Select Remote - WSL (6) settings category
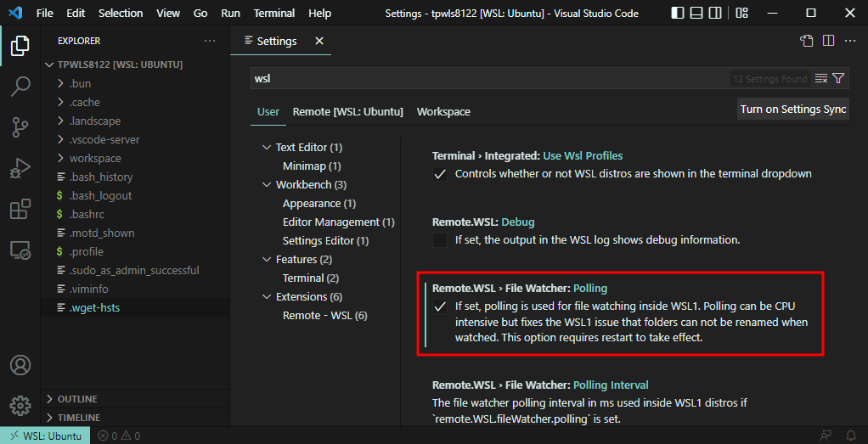The image size is (868, 444). (325, 316)
